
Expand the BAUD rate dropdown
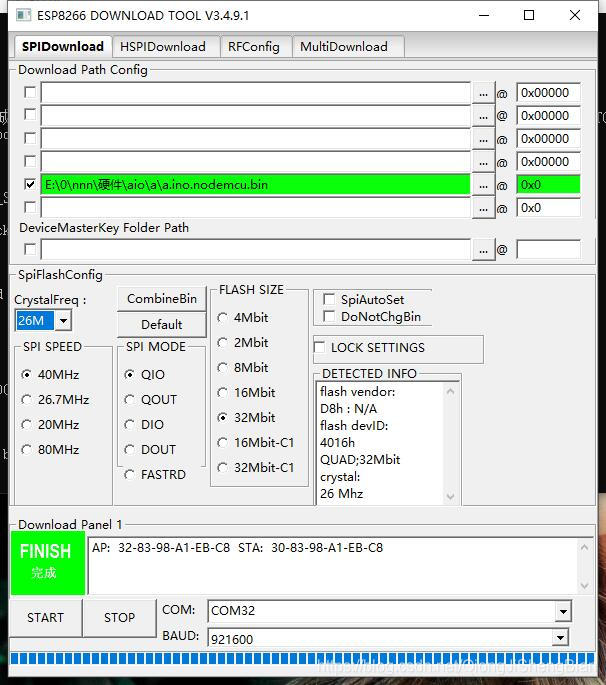coord(560,637)
